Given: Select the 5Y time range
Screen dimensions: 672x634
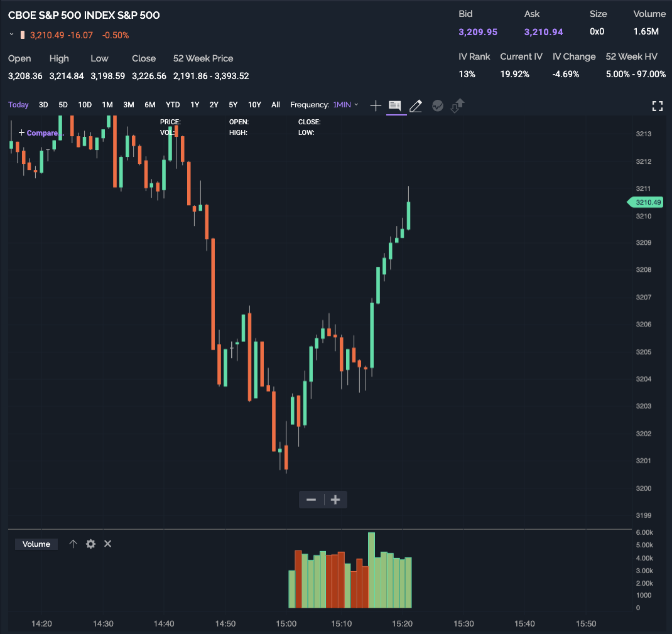Looking at the screenshot, I should coord(233,105).
